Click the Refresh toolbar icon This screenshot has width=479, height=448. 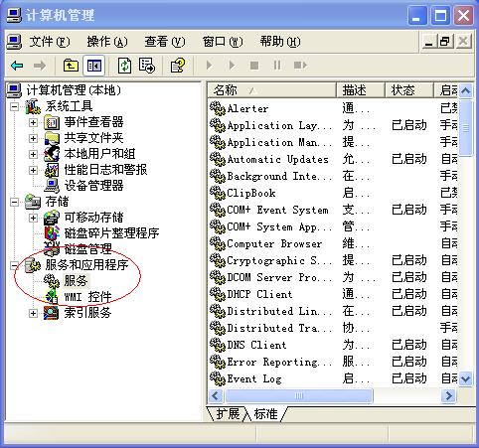[124, 66]
